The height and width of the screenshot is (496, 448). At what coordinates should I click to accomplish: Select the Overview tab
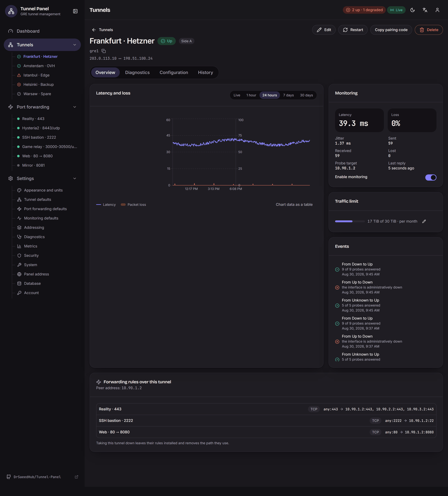coord(105,72)
